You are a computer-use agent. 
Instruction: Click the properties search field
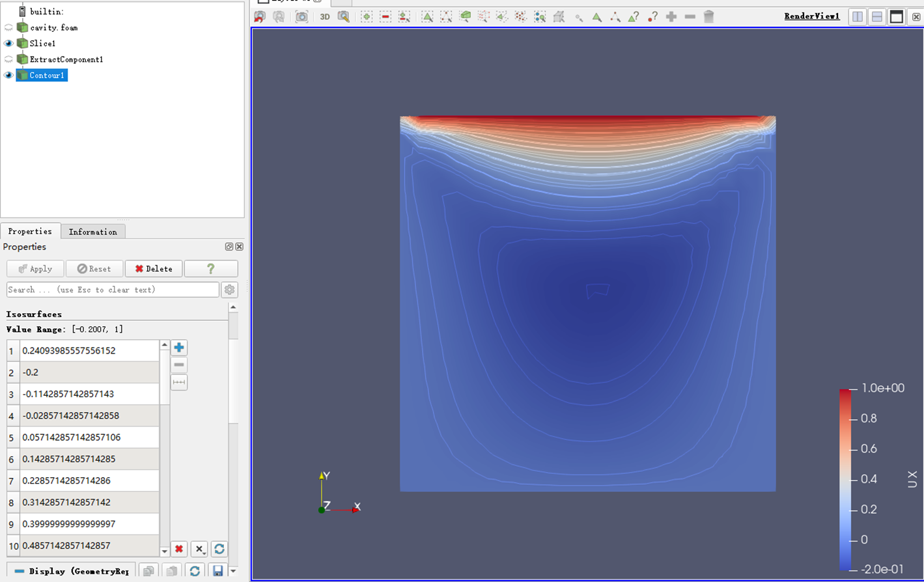111,289
